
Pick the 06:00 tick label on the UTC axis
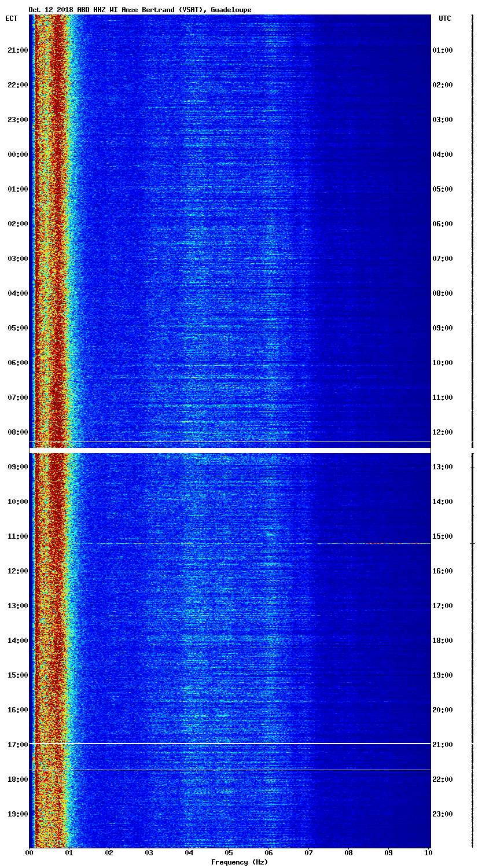tap(443, 224)
